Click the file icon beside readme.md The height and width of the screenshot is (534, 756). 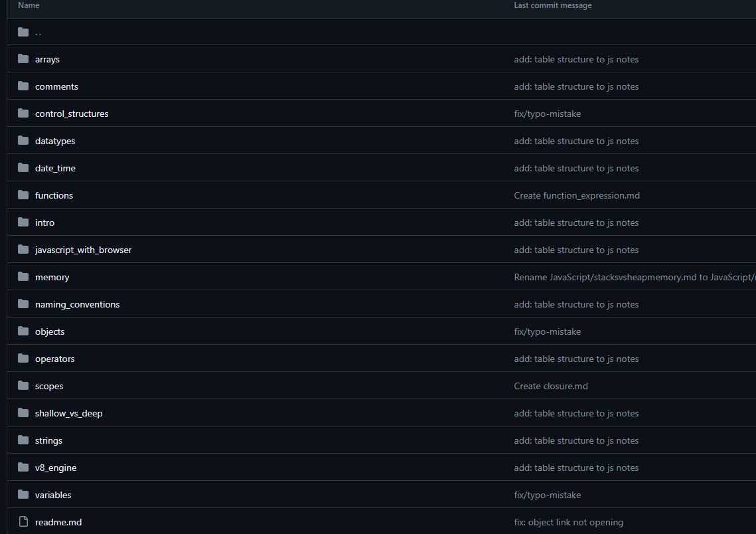(23, 522)
